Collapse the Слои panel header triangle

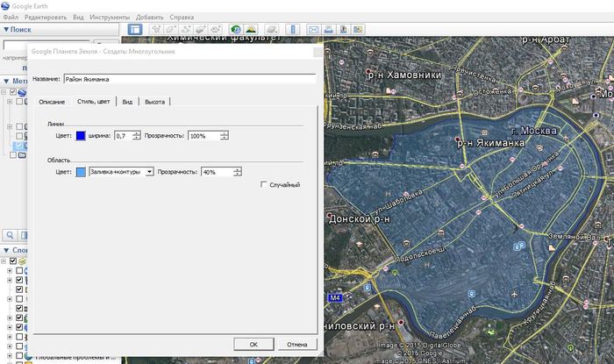tap(4, 250)
